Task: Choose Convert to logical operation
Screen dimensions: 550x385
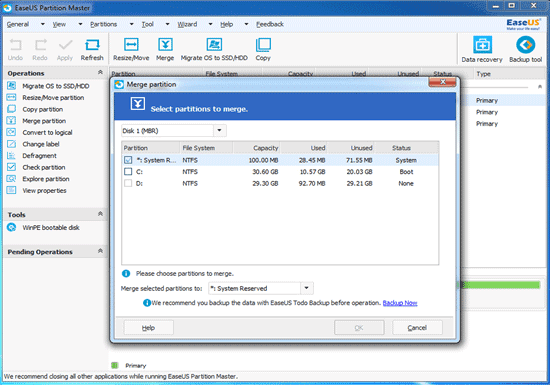Action: tap(47, 133)
